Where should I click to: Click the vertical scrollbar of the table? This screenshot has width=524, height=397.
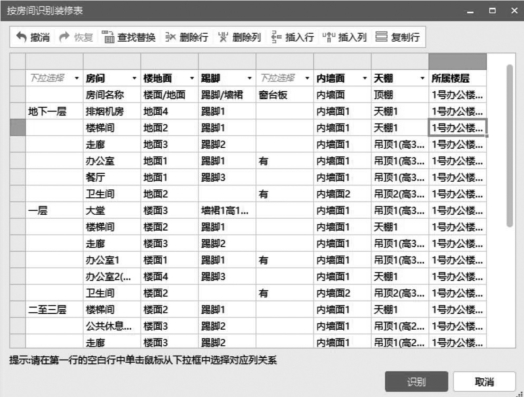(x=510, y=146)
